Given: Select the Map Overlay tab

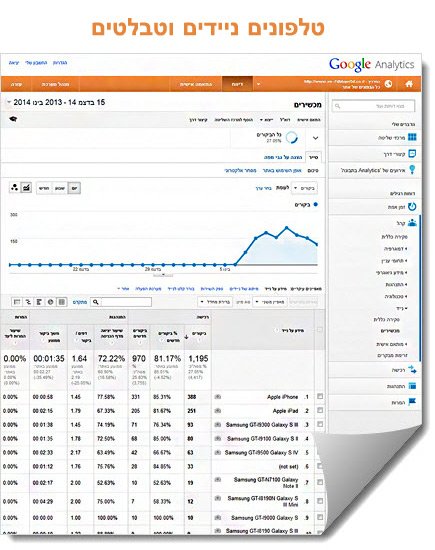Looking at the screenshot, I should tap(283, 157).
